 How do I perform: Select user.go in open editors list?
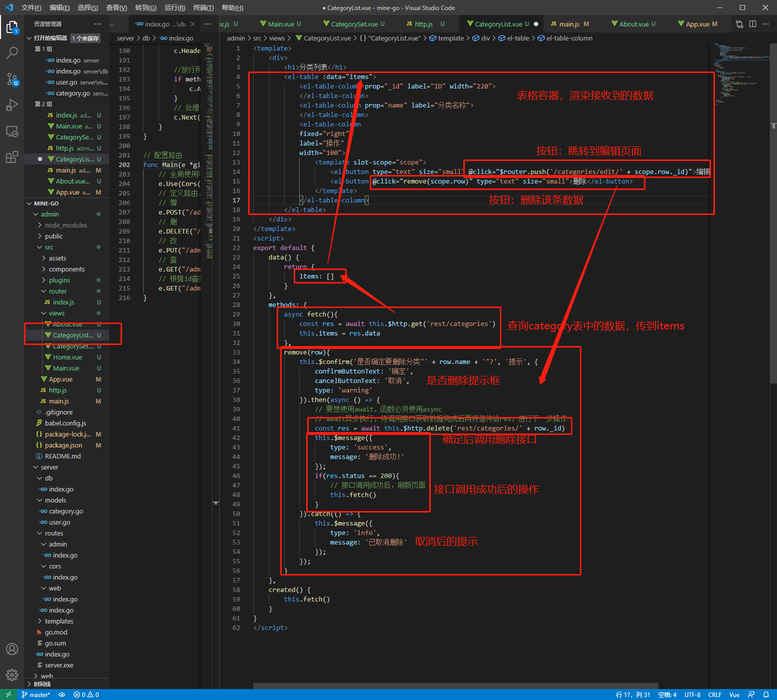[67, 82]
